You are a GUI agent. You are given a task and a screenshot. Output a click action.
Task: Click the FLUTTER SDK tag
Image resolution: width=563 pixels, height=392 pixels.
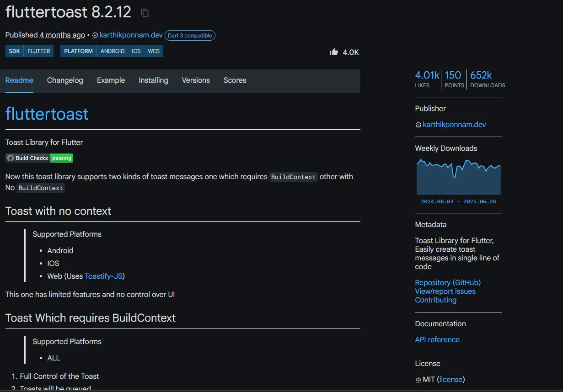tap(39, 51)
